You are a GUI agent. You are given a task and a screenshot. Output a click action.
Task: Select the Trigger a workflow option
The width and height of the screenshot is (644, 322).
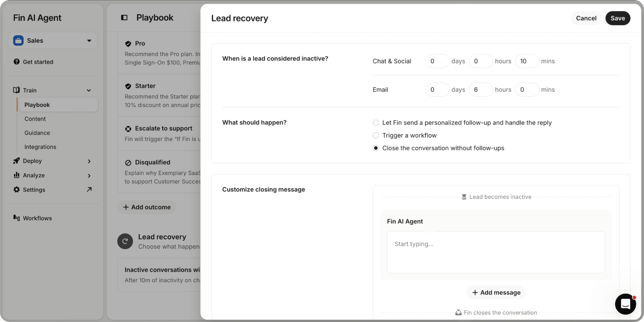pyautogui.click(x=376, y=135)
